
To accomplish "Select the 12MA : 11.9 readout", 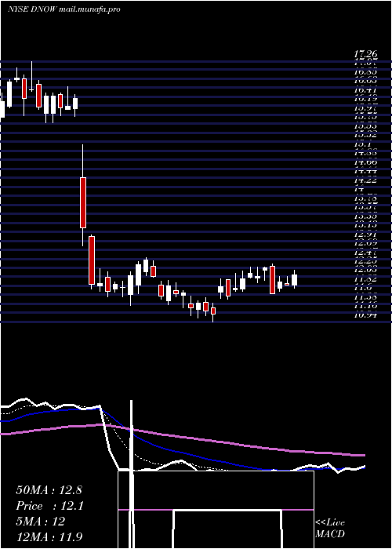I will coord(49,537).
